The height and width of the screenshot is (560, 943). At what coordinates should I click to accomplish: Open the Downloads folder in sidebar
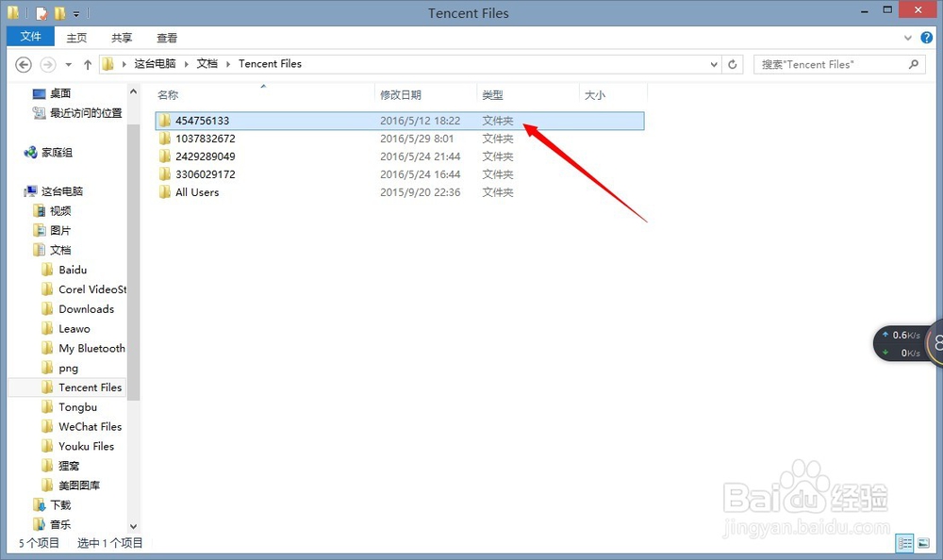point(86,309)
